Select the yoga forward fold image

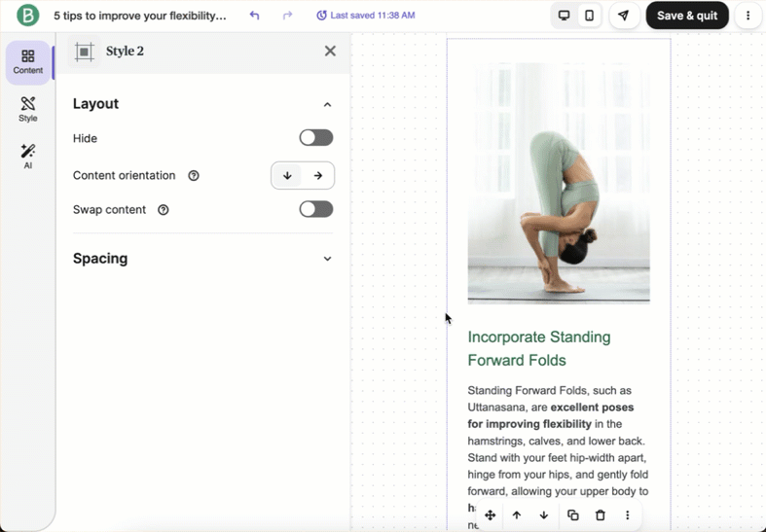coord(559,184)
